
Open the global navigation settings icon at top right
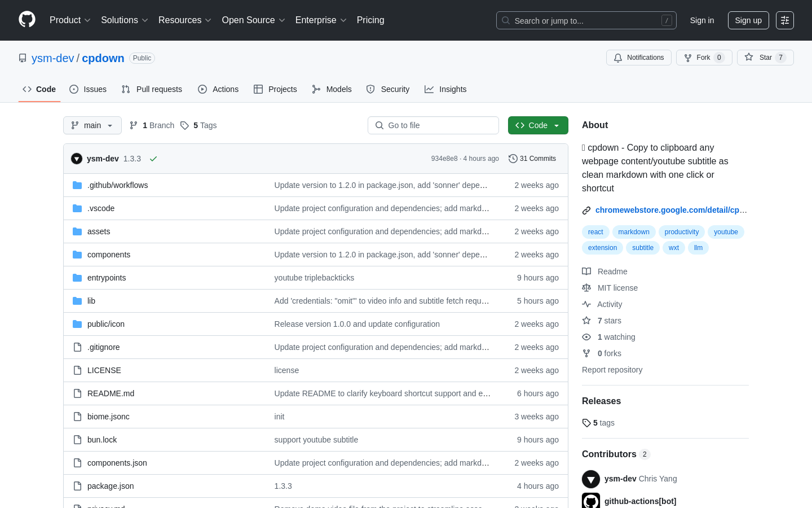[785, 20]
